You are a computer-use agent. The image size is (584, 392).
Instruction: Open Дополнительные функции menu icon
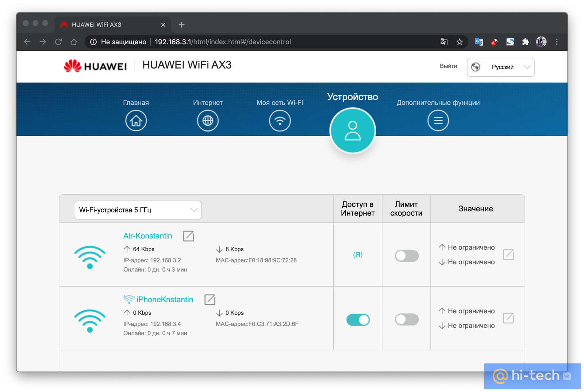point(438,120)
